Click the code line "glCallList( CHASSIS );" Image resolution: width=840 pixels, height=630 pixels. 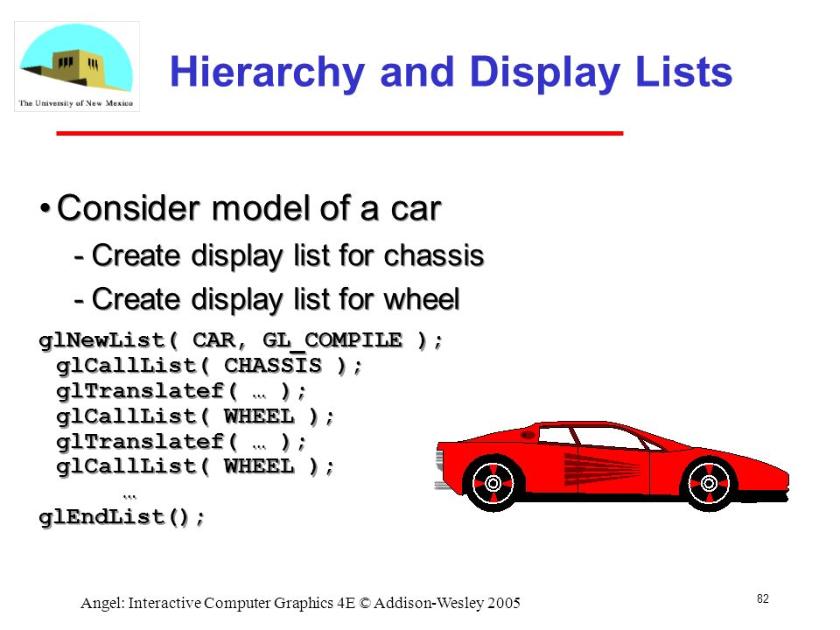pos(209,366)
